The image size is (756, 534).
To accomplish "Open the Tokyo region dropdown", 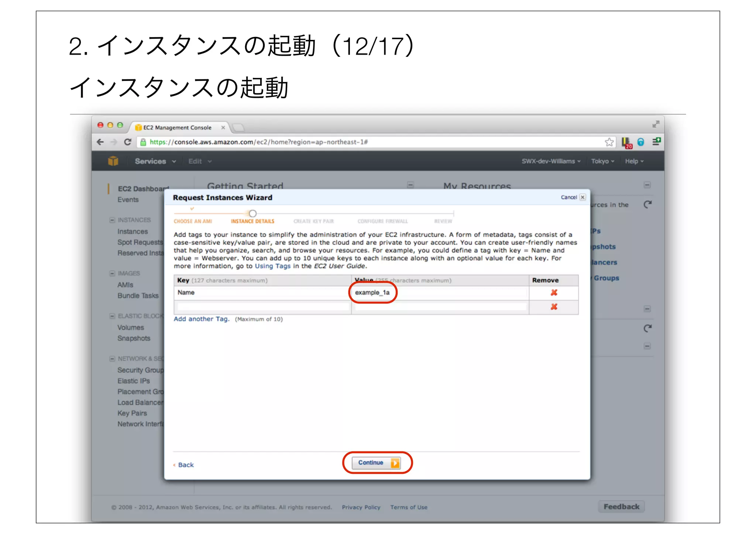I will [602, 161].
